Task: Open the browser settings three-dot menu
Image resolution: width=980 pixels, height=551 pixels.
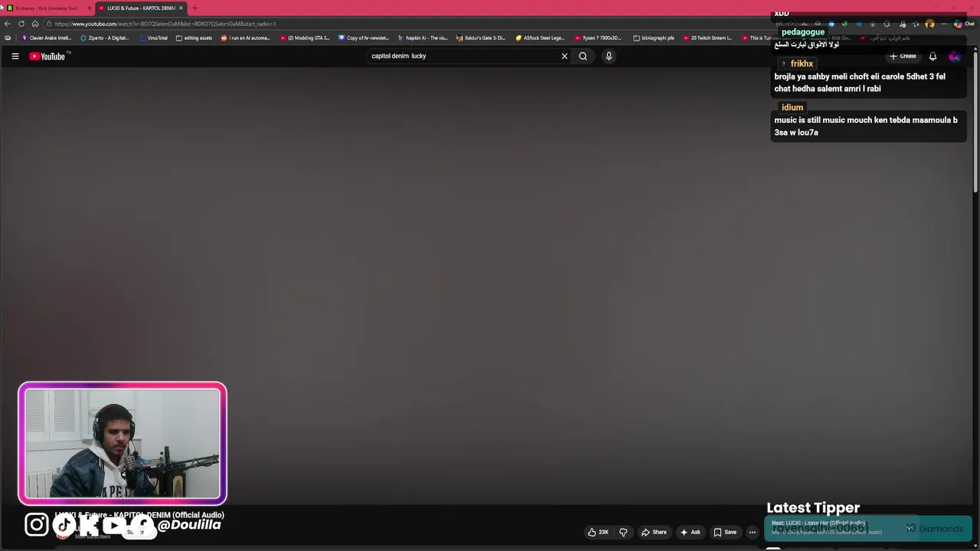Action: click(x=943, y=24)
